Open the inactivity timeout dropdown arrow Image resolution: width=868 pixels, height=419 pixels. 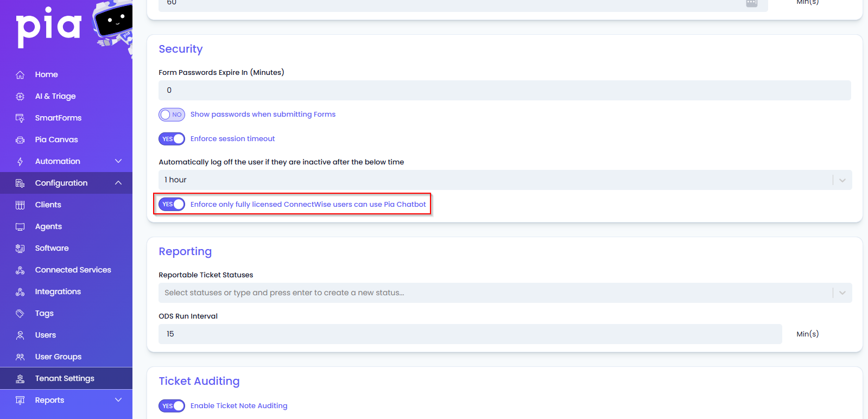pos(842,180)
